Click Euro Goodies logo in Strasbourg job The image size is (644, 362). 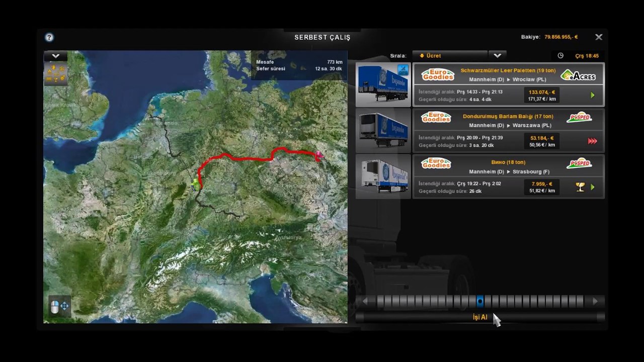point(436,163)
